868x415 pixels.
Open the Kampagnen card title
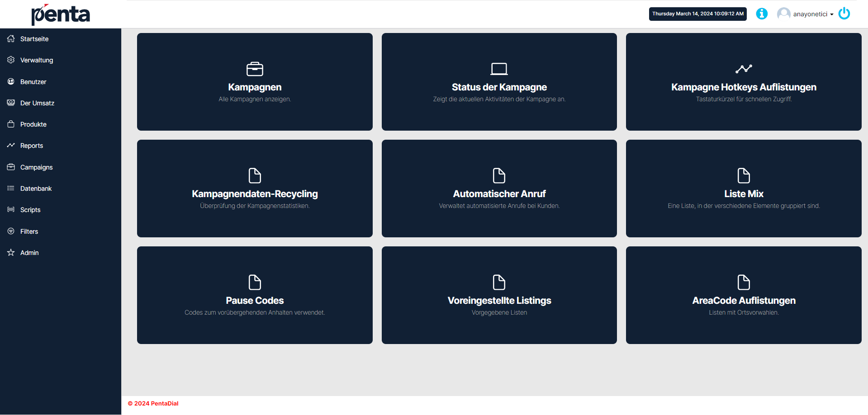tap(255, 87)
